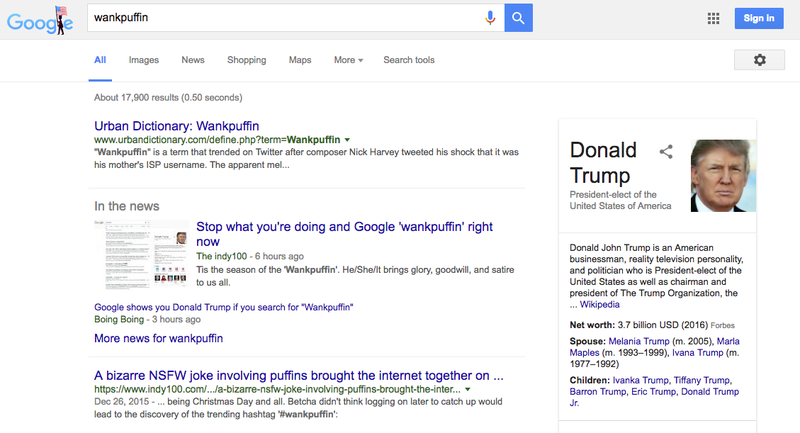Screen dimensions: 800x433
Task: Switch to Images tab
Action: (x=143, y=60)
